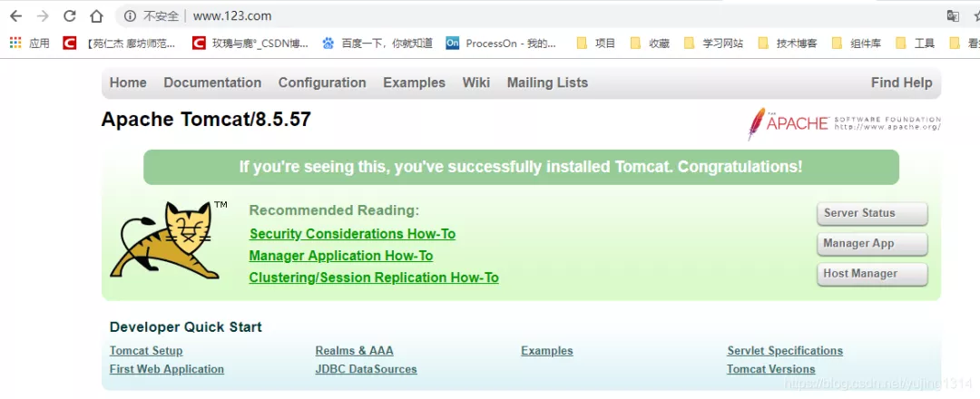Screen dimensions: 980x399
Task: Open the 技术博客 bookmark folder
Action: (x=788, y=44)
